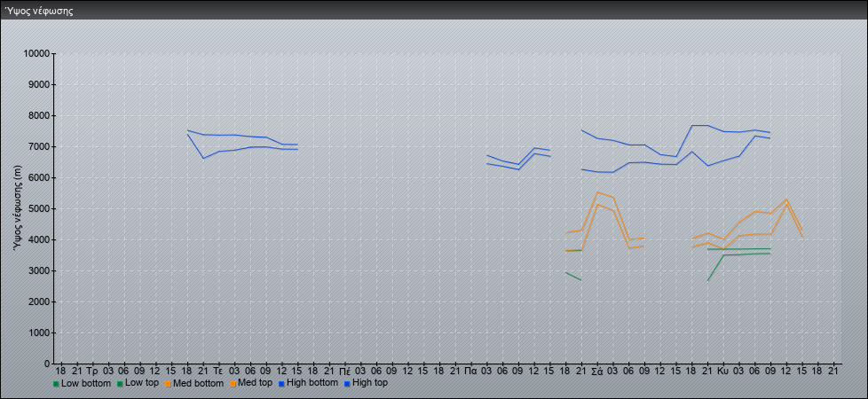Click the Πα day label on x-axis

pyautogui.click(x=471, y=371)
